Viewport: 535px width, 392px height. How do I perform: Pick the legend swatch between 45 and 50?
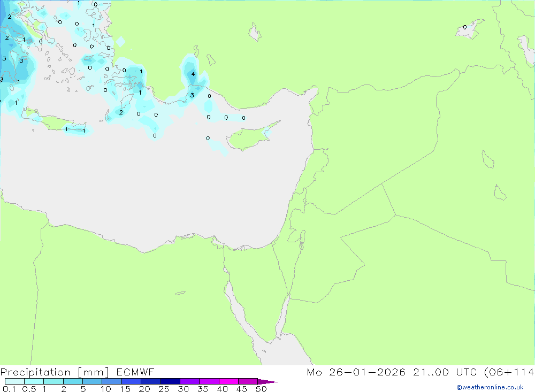click(x=248, y=381)
